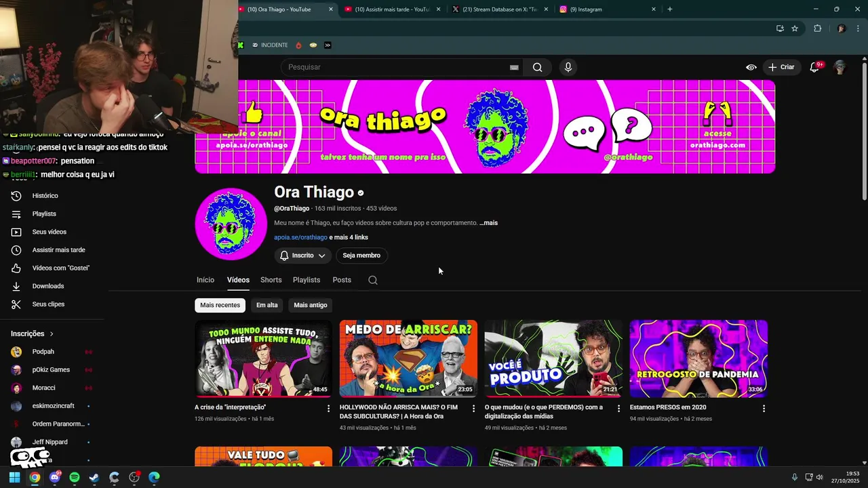The image size is (868, 488).
Task: Open options for 'Estamos PRESOS em 2020' video
Action: [764, 409]
